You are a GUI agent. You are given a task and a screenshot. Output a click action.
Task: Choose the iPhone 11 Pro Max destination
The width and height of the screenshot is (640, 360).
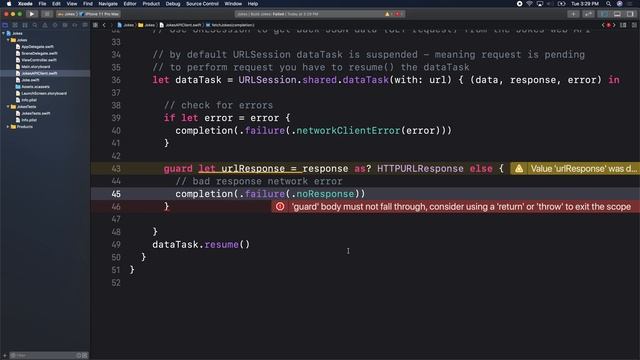click(99, 14)
